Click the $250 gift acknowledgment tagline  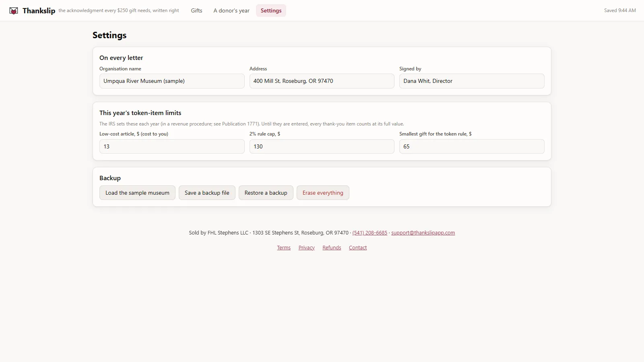point(119,10)
